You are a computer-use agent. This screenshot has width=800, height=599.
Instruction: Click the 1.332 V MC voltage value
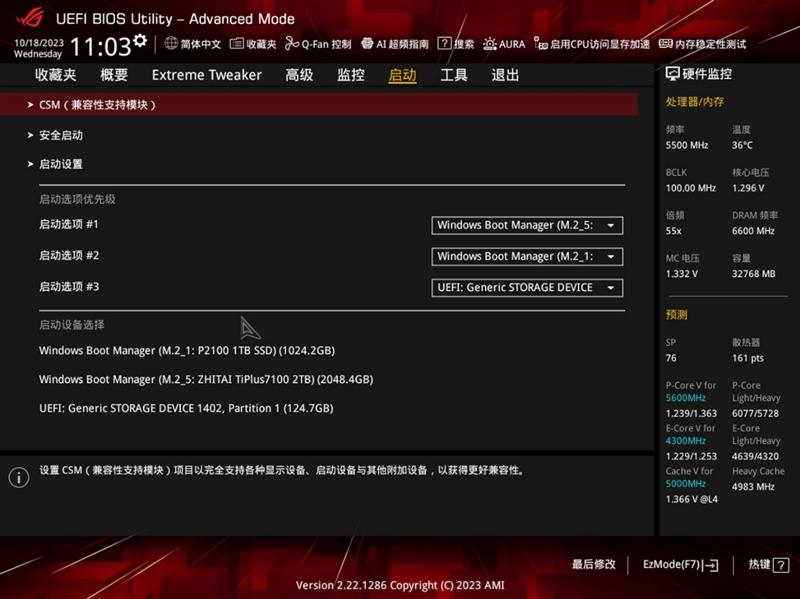coord(682,274)
